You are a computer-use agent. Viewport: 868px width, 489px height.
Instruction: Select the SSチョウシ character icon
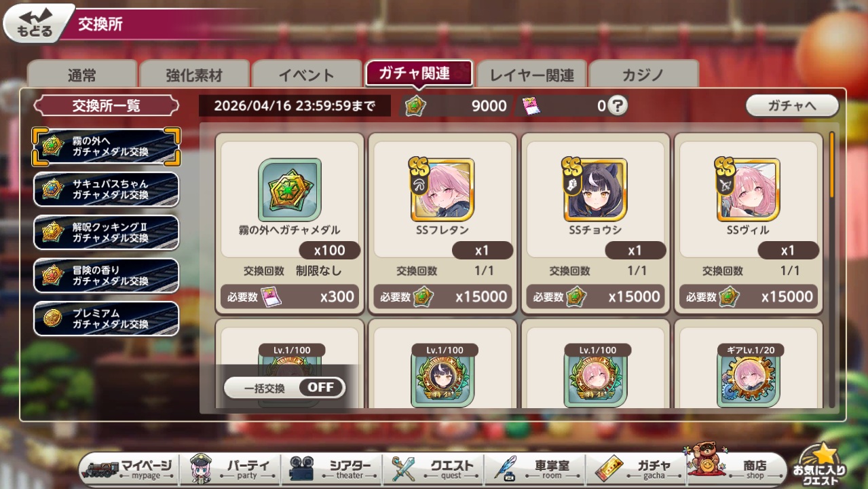coord(596,190)
